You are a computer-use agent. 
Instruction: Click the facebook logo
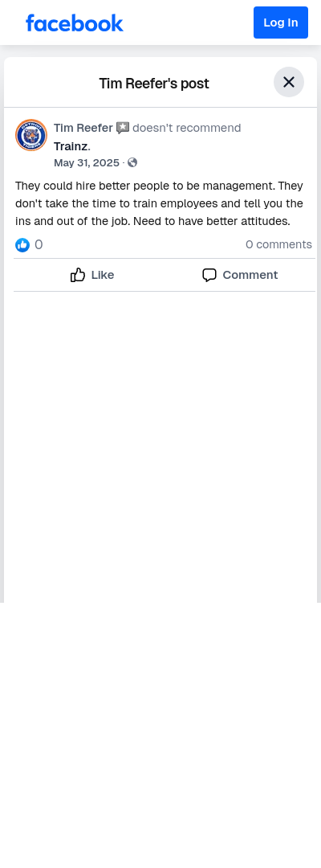(x=75, y=23)
